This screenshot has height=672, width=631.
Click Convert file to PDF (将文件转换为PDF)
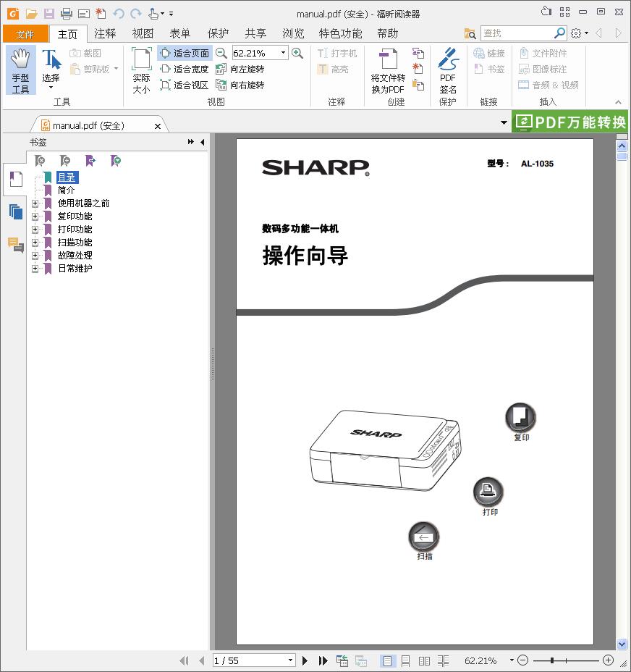coord(388,71)
